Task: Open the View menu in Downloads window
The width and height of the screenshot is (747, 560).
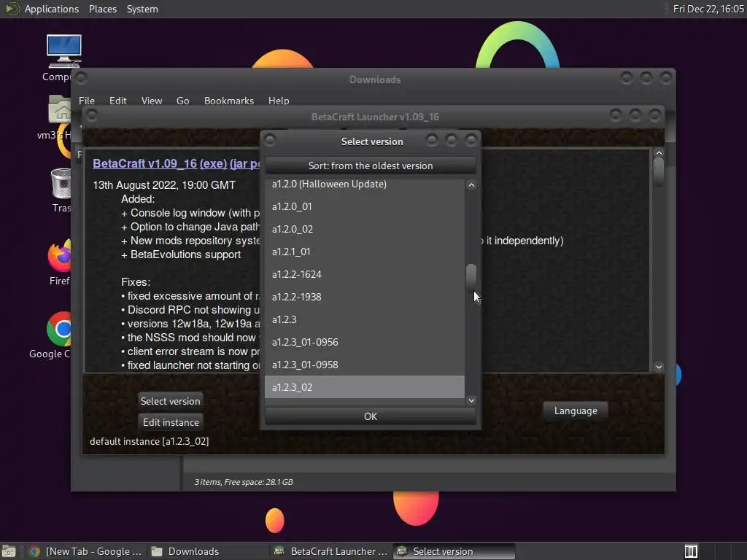Action: [x=152, y=101]
